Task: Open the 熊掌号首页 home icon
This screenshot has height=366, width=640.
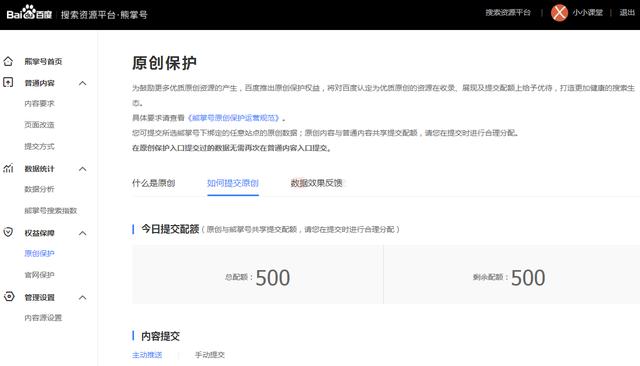Action: pos(8,61)
